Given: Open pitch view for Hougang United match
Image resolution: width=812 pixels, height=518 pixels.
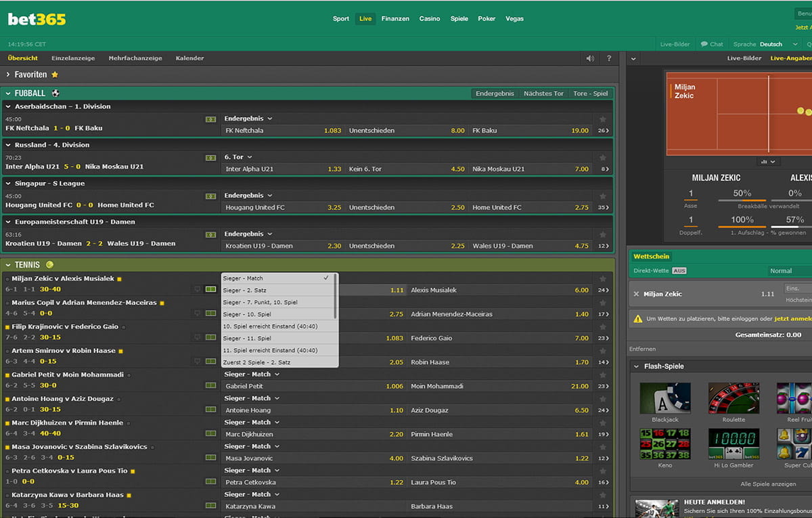Looking at the screenshot, I should (x=210, y=196).
